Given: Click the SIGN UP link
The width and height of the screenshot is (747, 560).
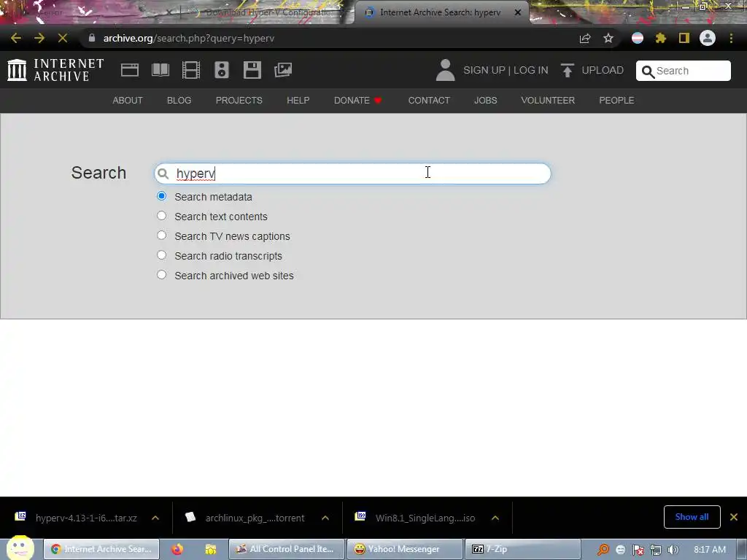Looking at the screenshot, I should click(x=484, y=70).
